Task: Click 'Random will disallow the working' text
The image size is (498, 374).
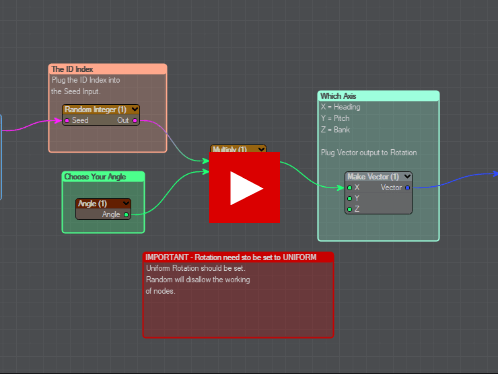Action: (x=198, y=279)
